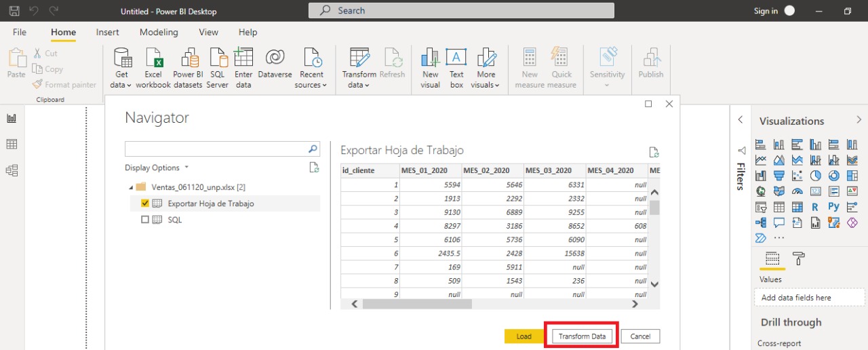Choose the Matrix visualization
This screenshot has width=868, height=350.
coord(797,207)
